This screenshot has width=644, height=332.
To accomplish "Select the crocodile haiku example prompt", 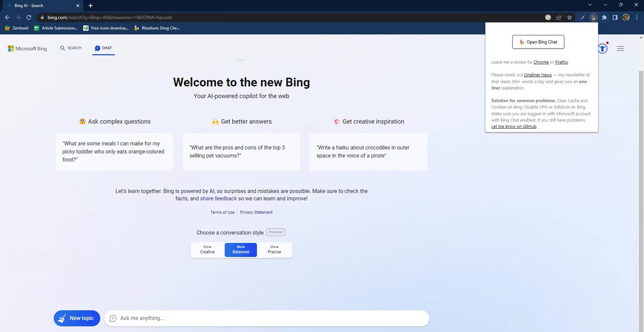I will (368, 151).
